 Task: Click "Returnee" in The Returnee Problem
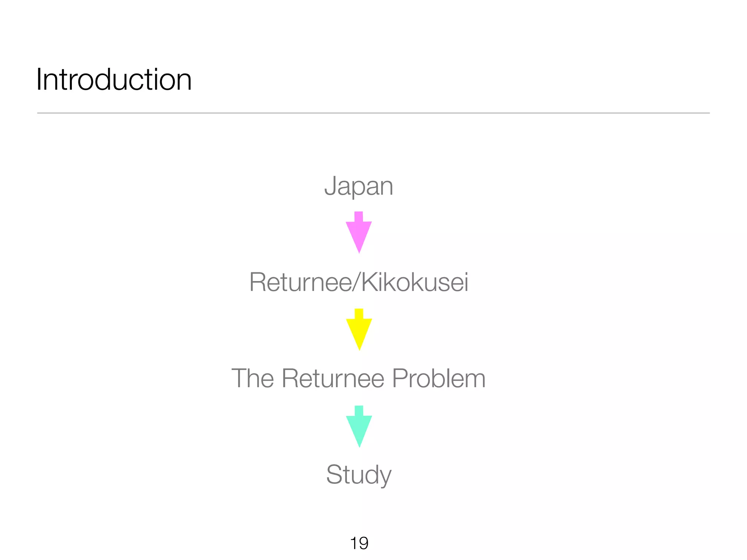tap(333, 378)
